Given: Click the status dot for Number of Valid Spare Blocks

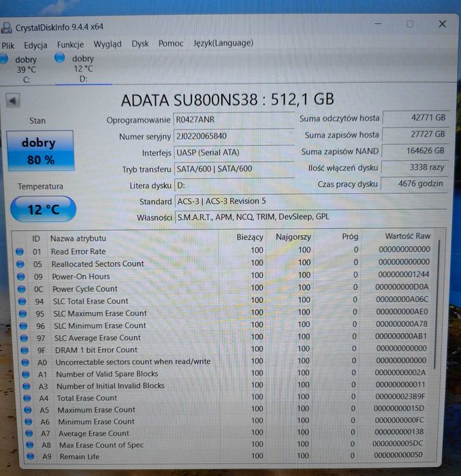Looking at the screenshot, I should (x=26, y=375).
